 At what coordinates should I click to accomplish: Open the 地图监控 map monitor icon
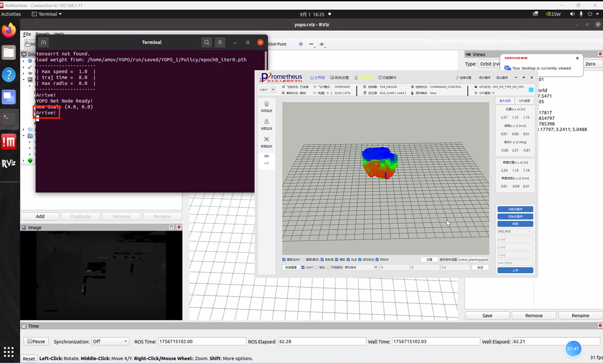266,124
